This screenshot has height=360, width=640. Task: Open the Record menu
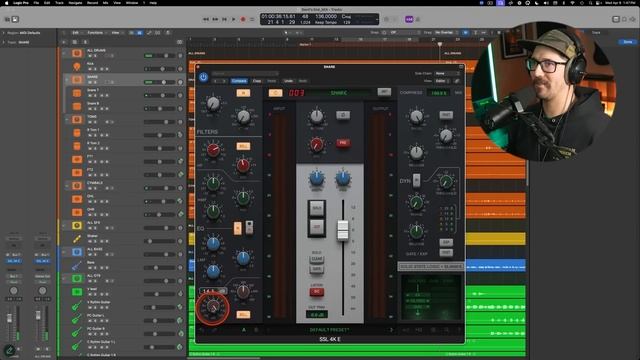(x=93, y=3)
